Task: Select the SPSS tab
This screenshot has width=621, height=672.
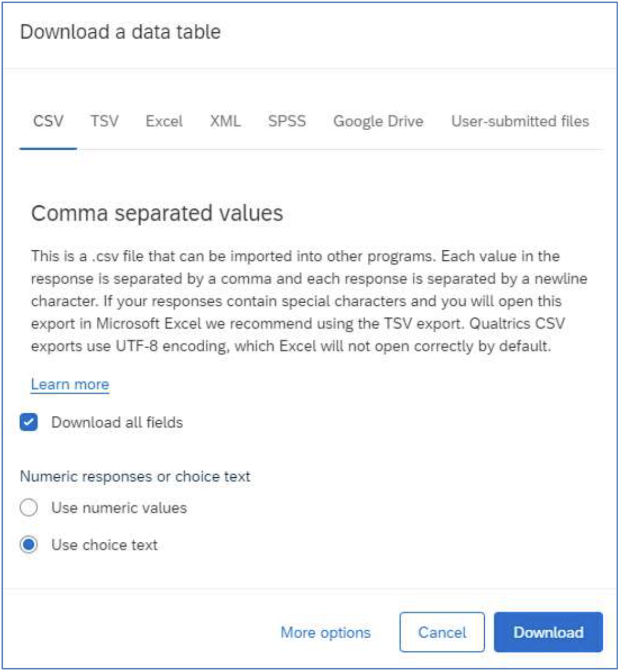Action: coord(287,121)
